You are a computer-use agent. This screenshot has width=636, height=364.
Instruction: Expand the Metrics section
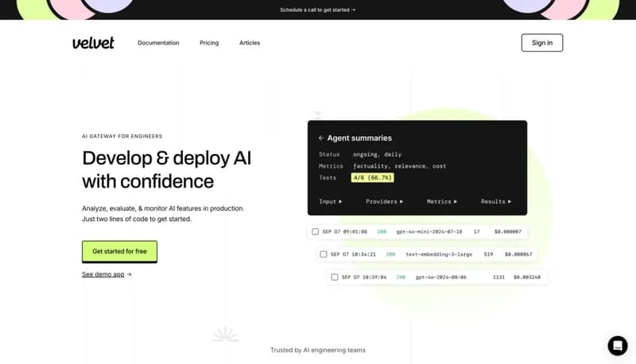442,201
